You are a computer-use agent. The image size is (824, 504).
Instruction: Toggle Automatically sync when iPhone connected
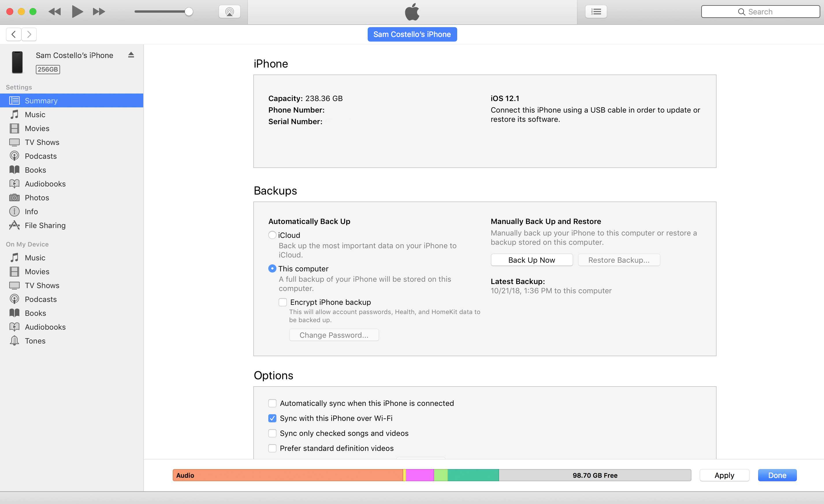(273, 403)
